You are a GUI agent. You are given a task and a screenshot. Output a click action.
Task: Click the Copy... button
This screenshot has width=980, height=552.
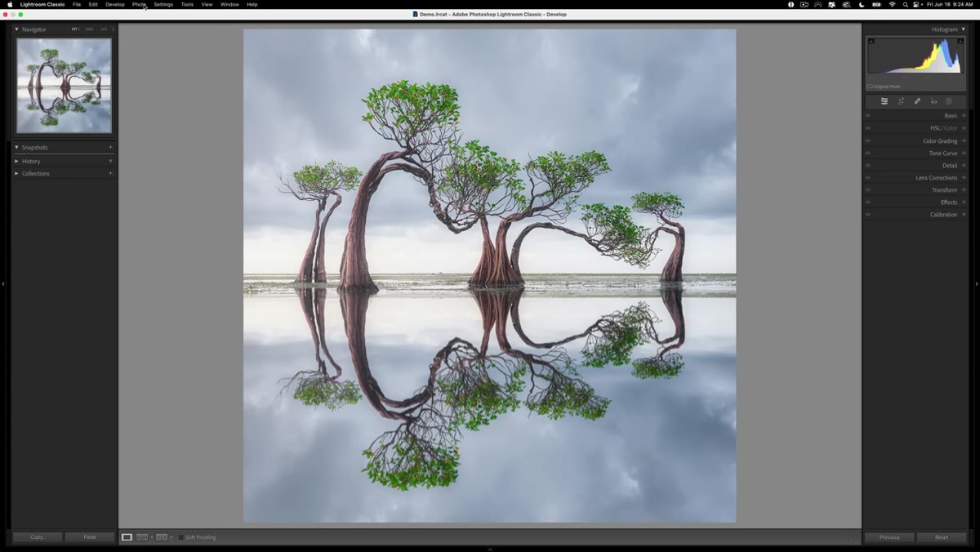click(x=38, y=537)
